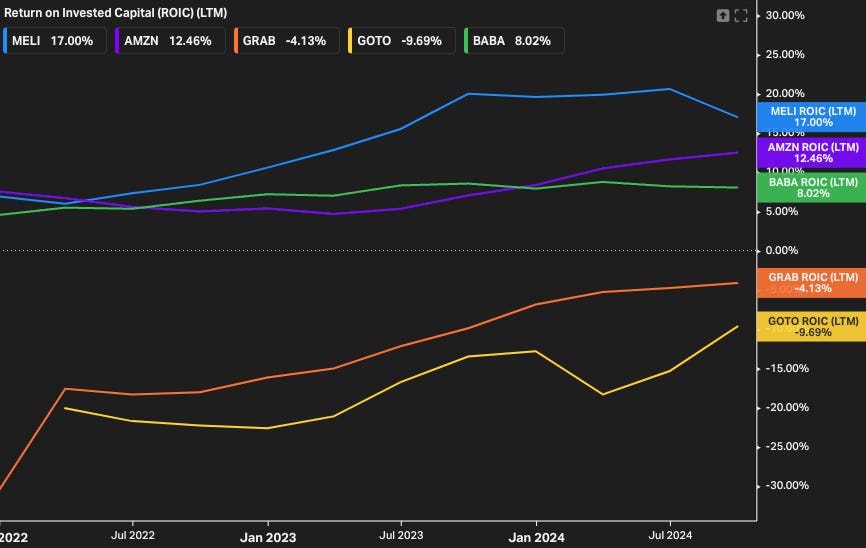The image size is (866, 548).
Task: Click the -20.00% y-axis label
Action: tap(787, 408)
